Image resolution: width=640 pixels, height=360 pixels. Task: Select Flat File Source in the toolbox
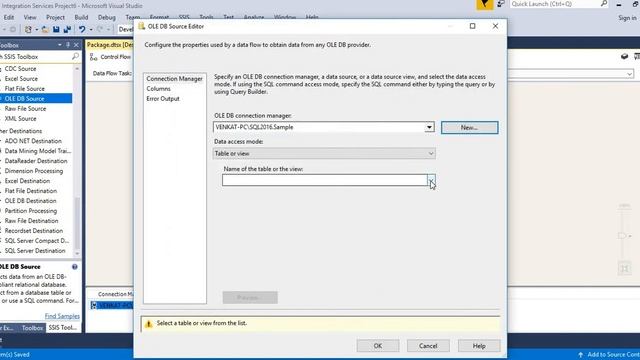24,89
